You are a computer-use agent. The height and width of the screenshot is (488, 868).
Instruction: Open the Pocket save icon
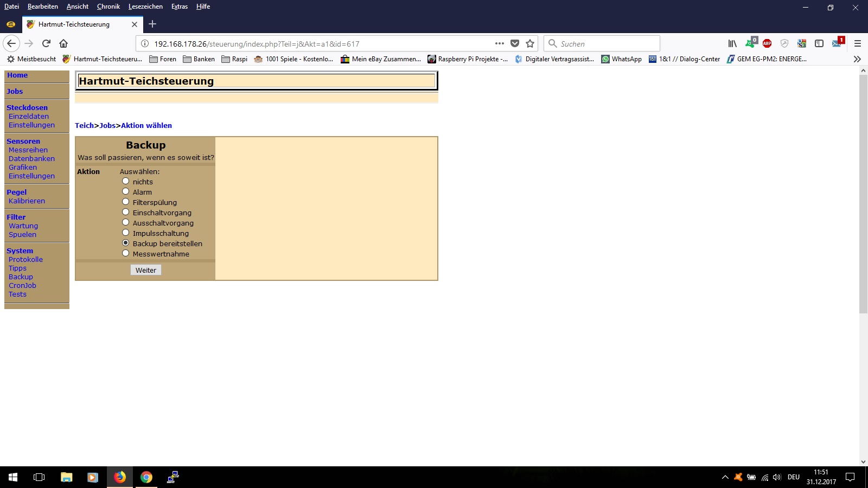515,43
